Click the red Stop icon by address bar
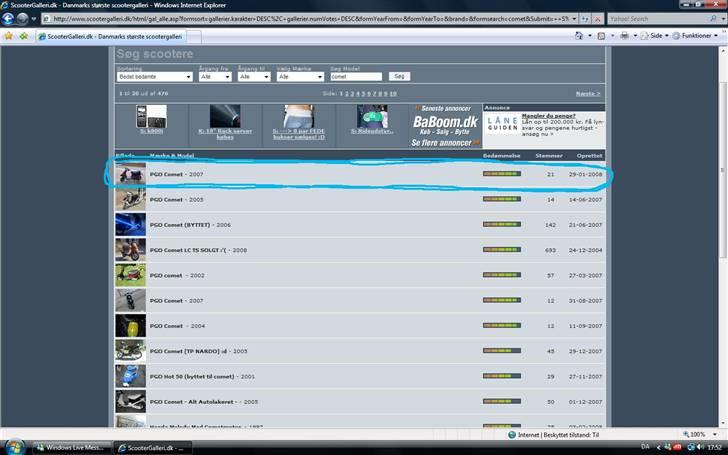This screenshot has width=728, height=455. pos(598,19)
